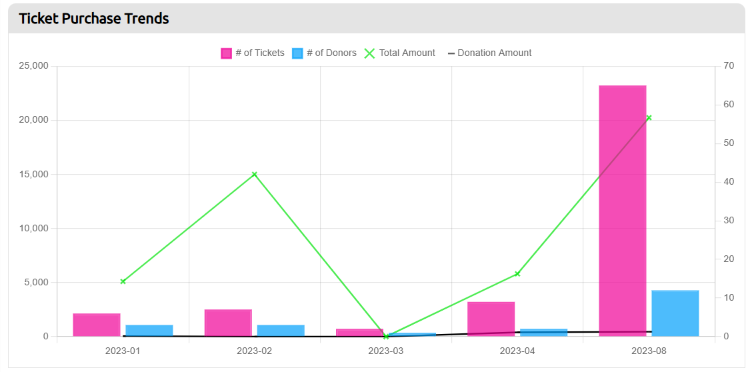Select the pink tickets bar for 2023-04
Screen dimensions: 746x372
click(x=491, y=319)
